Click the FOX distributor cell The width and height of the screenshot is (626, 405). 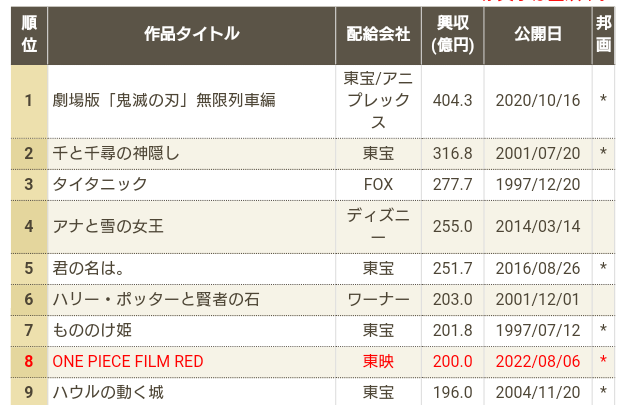click(378, 184)
